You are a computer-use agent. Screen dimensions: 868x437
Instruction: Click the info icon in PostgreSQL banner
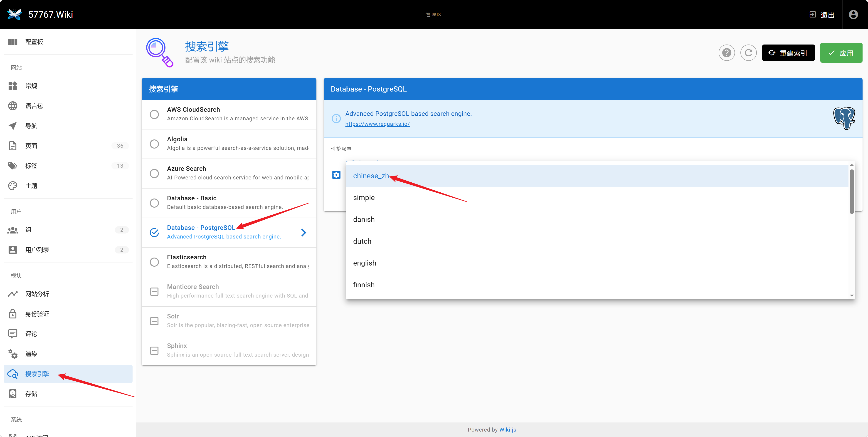[336, 118]
